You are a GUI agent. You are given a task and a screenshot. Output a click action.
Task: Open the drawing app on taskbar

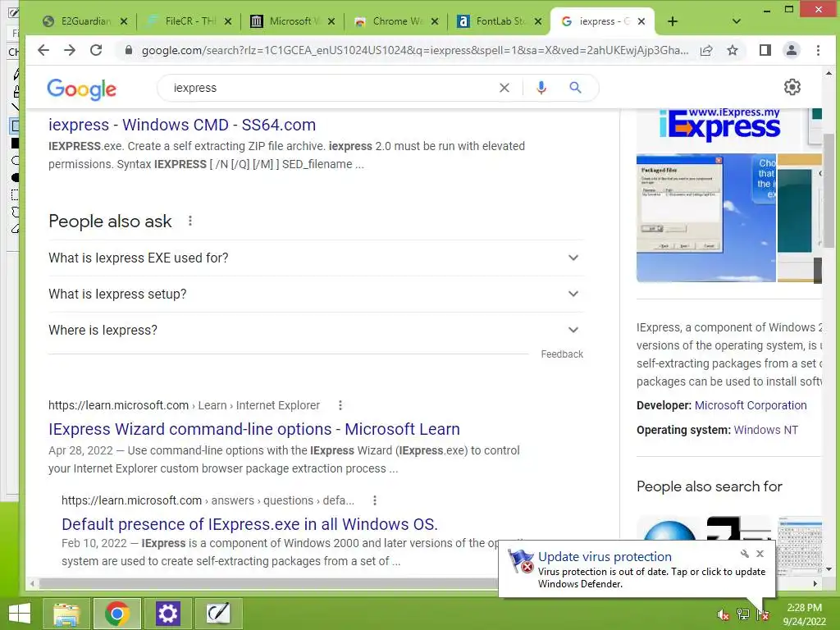[218, 614]
